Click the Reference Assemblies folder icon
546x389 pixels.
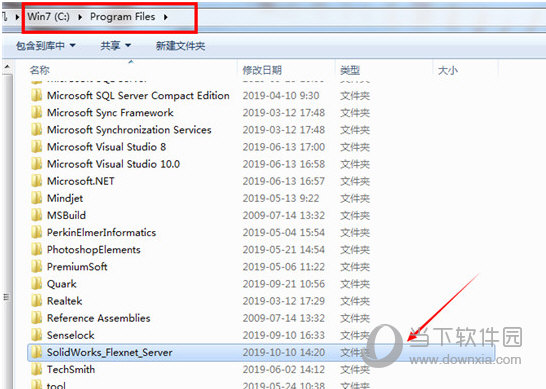point(37,318)
